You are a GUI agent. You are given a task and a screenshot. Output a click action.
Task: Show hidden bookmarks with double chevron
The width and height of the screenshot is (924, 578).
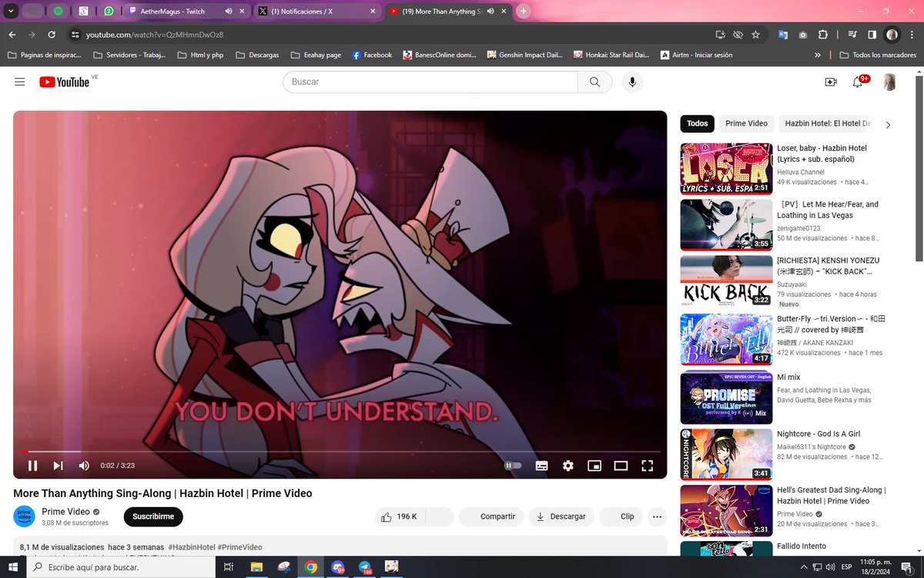(x=817, y=55)
